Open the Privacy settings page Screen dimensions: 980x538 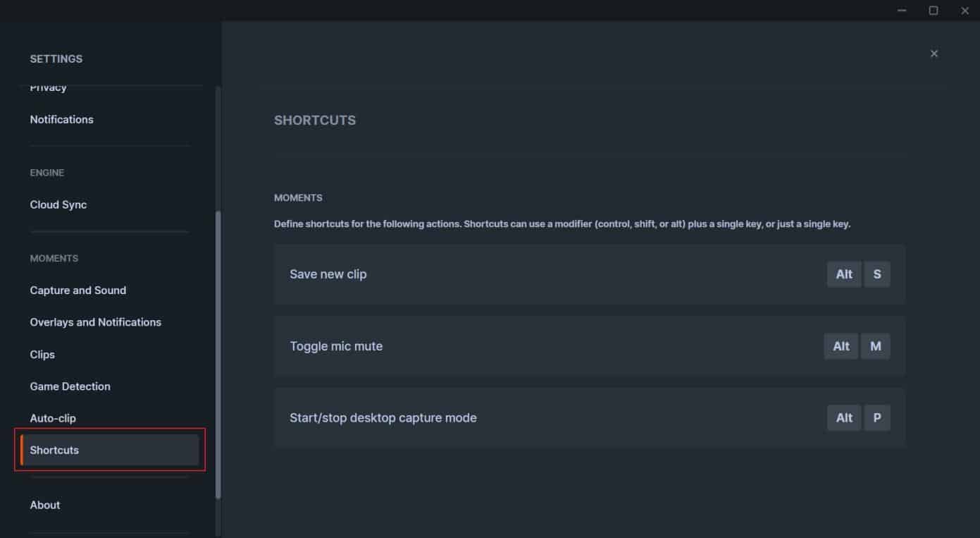[48, 87]
